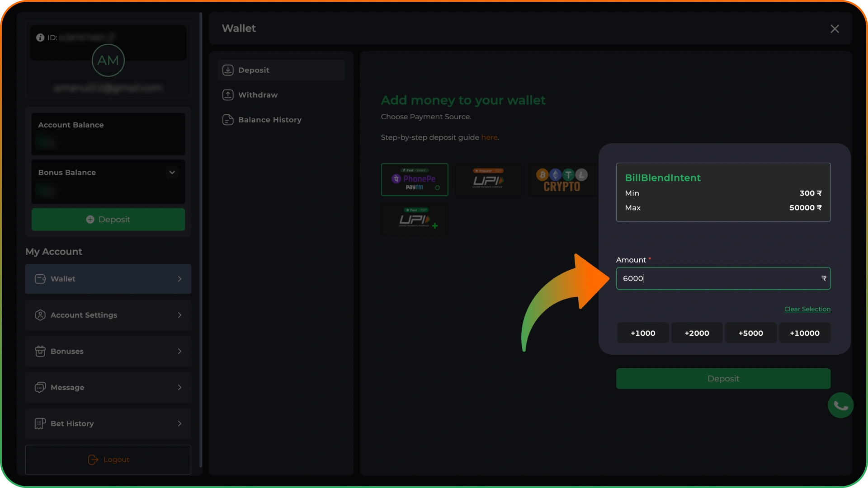Focus the Amount input field
Image resolution: width=868 pixels, height=488 pixels.
tap(723, 278)
